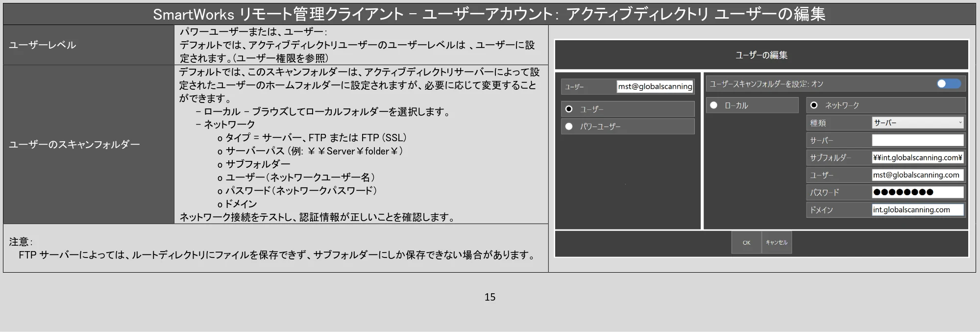Click the '– ローカル' description line

(x=323, y=112)
